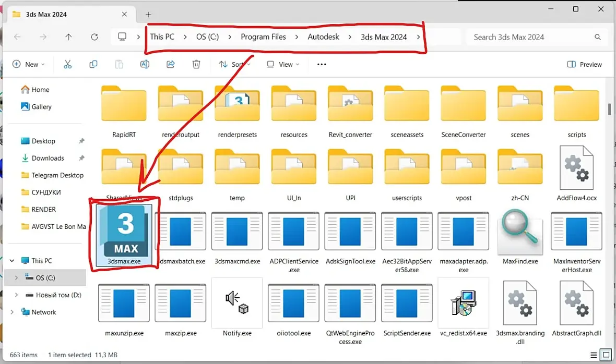Select the AddFlow4.ocx file icon
The image size is (616, 364).
pyautogui.click(x=576, y=168)
